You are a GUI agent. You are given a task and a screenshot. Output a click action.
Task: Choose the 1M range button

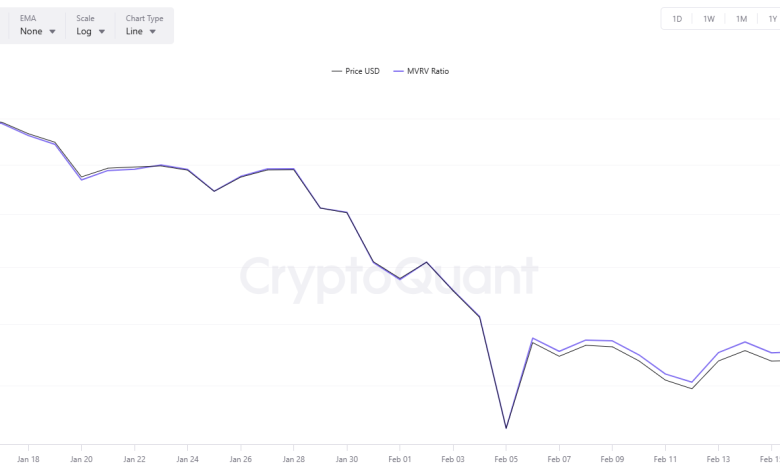point(741,19)
